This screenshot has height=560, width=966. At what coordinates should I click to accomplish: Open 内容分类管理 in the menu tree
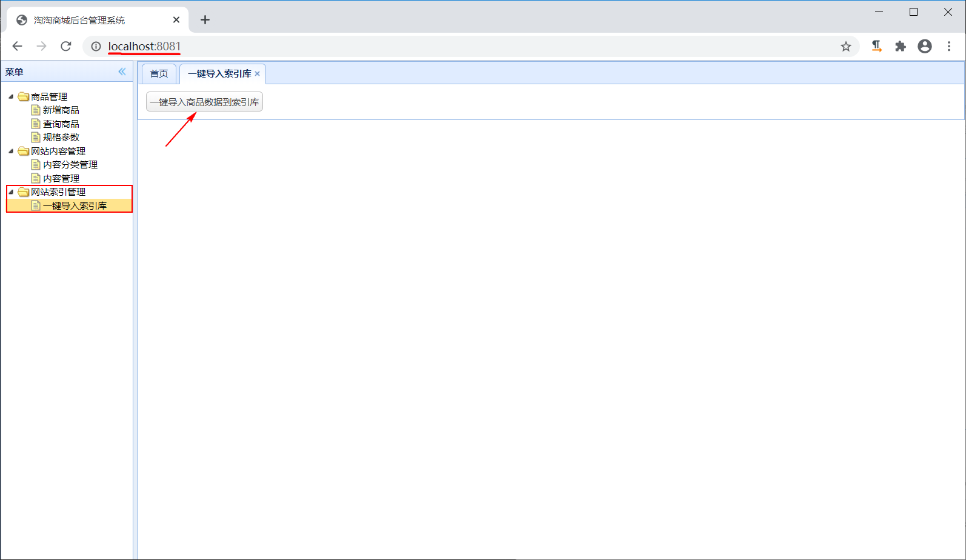point(70,164)
